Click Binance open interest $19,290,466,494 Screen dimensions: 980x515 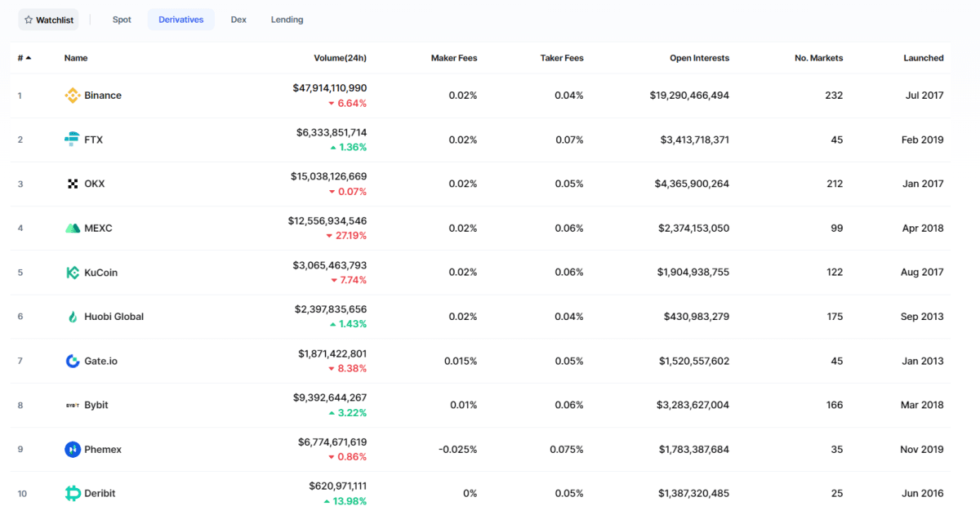[690, 95]
